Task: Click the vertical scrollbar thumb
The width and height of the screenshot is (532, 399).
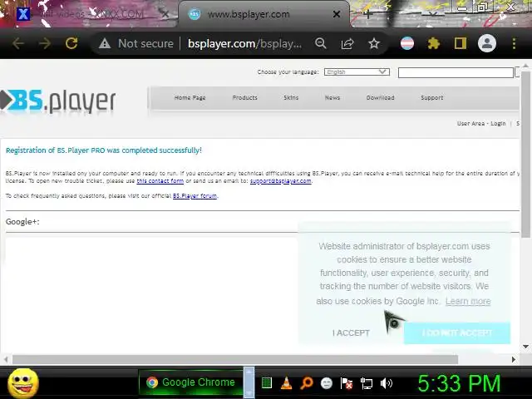Action: [x=526, y=155]
